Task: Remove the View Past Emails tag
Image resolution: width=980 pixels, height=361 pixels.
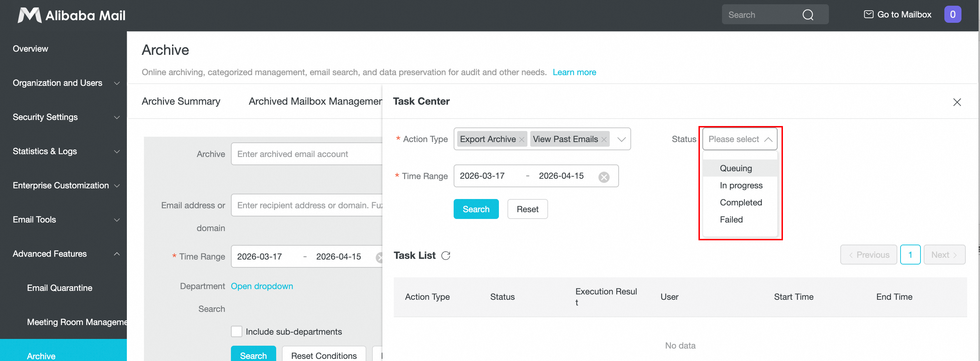Action: (603, 140)
